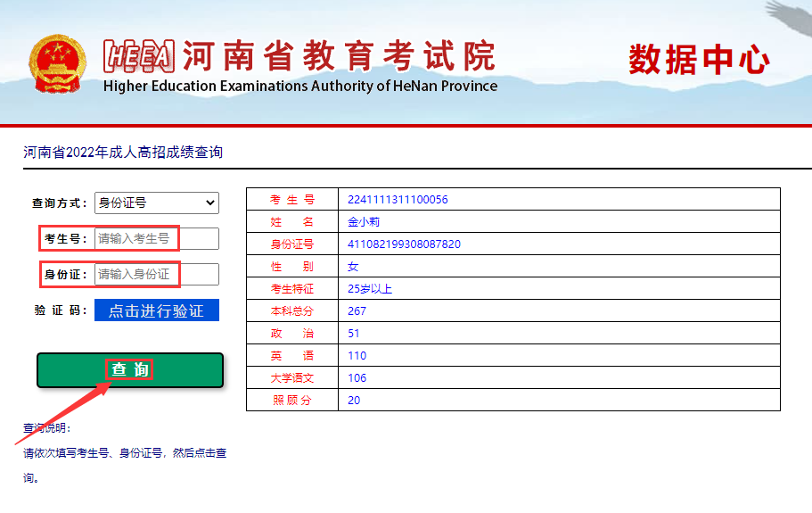Click the 大学语文 score 106
This screenshot has width=812, height=513.
pyautogui.click(x=357, y=378)
